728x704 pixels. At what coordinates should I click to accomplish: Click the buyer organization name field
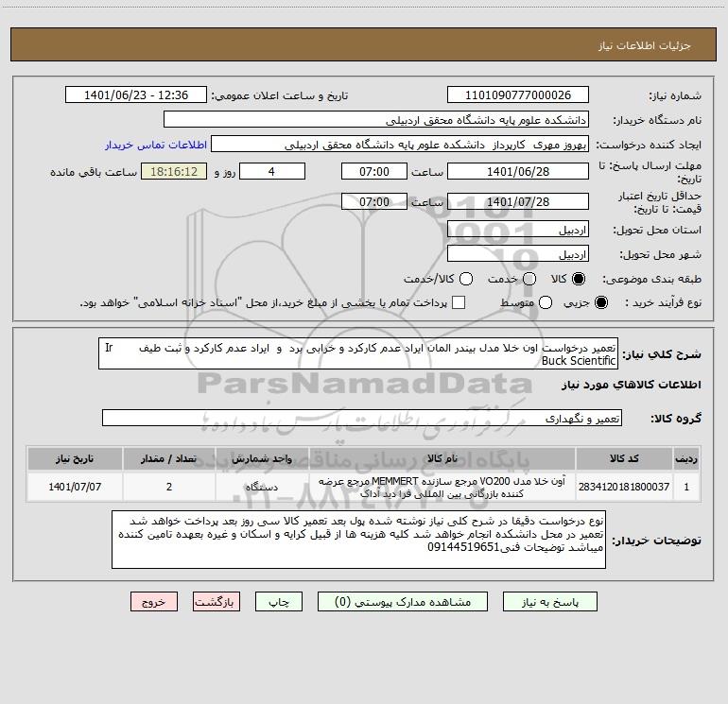pos(376,120)
